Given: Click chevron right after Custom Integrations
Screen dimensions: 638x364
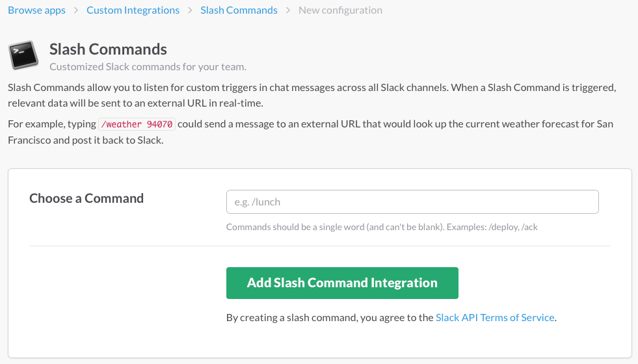Looking at the screenshot, I should point(190,10).
